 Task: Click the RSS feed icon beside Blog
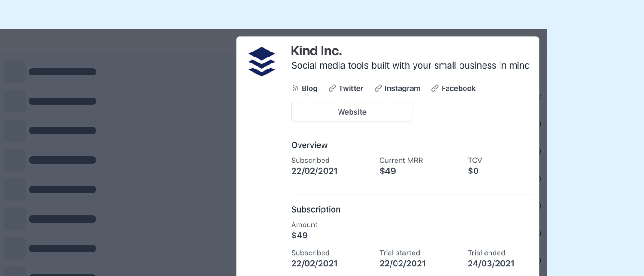coord(295,88)
